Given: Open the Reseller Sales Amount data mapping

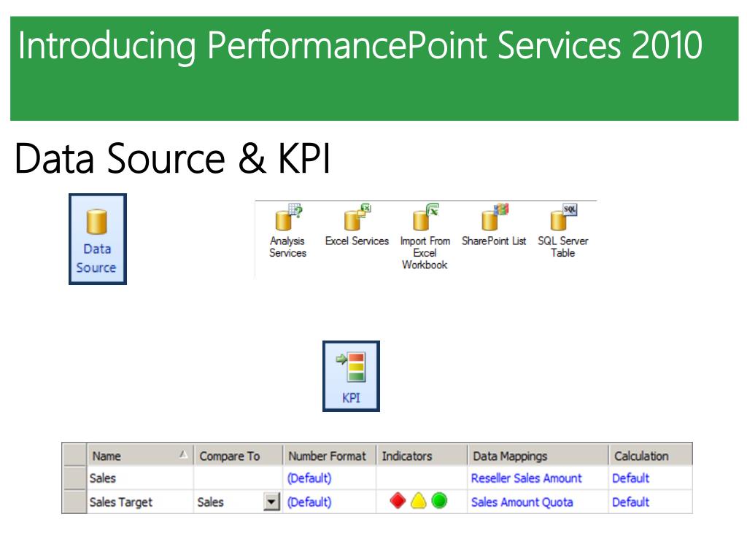Looking at the screenshot, I should pyautogui.click(x=527, y=478).
